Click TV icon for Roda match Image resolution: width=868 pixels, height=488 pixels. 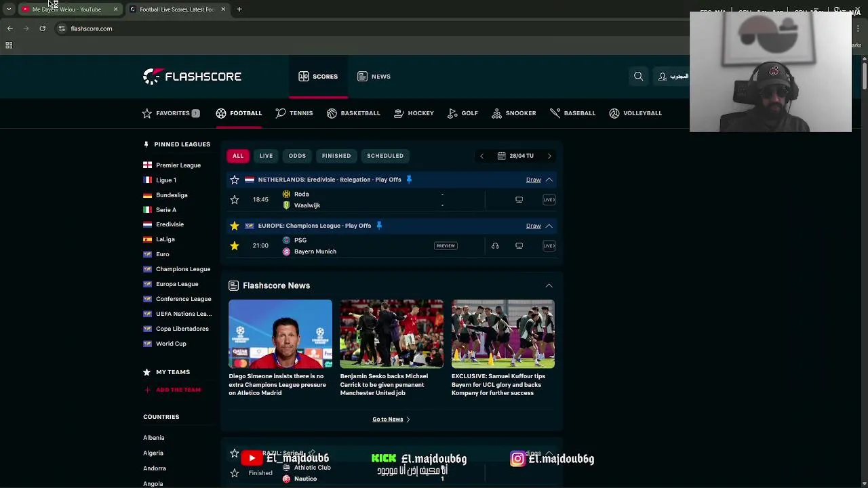[519, 200]
